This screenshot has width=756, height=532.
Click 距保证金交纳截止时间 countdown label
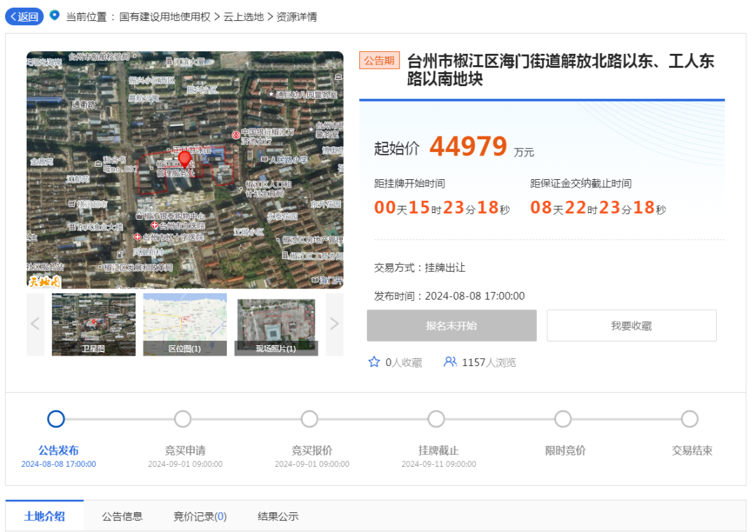[x=581, y=183]
